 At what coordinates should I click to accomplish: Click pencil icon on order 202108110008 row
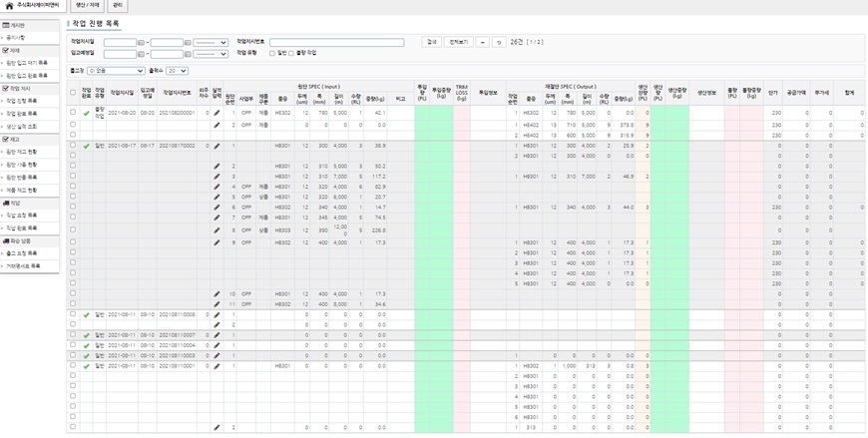click(x=217, y=314)
